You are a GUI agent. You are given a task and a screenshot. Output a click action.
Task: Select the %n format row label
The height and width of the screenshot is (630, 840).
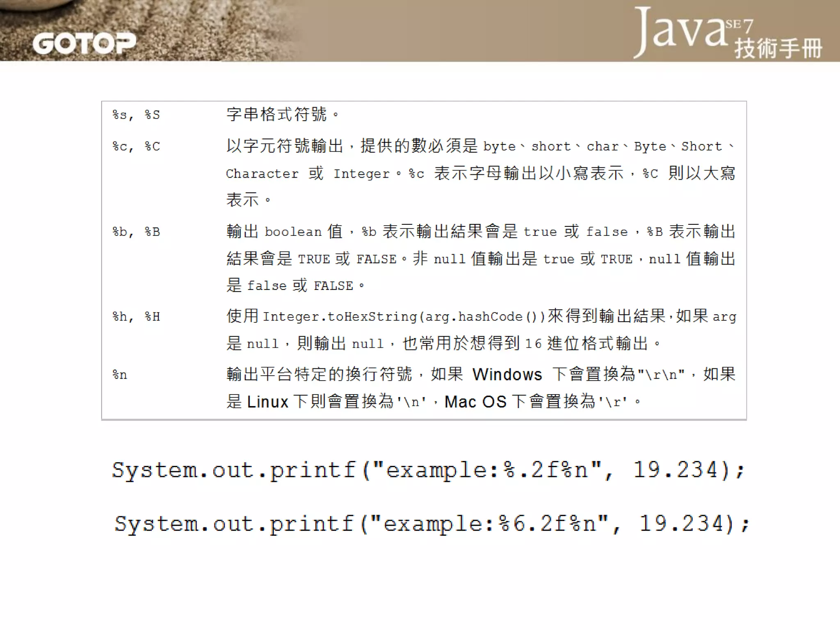click(x=120, y=375)
